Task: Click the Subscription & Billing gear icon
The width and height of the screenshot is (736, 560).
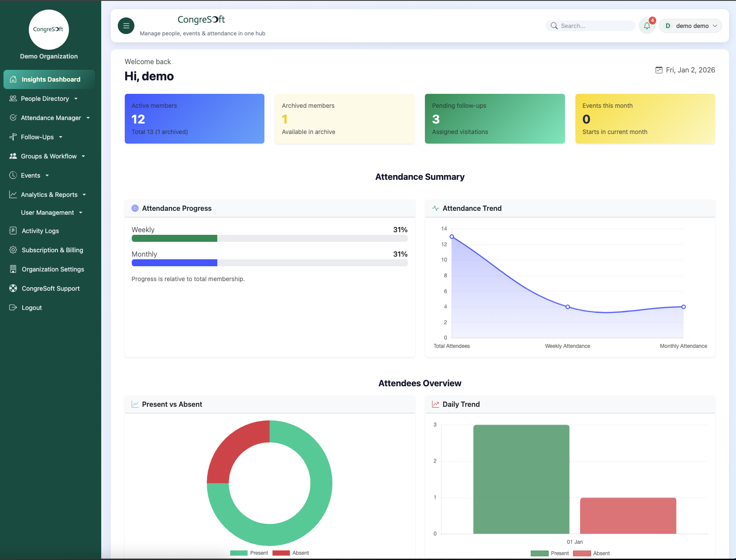Action: click(13, 250)
